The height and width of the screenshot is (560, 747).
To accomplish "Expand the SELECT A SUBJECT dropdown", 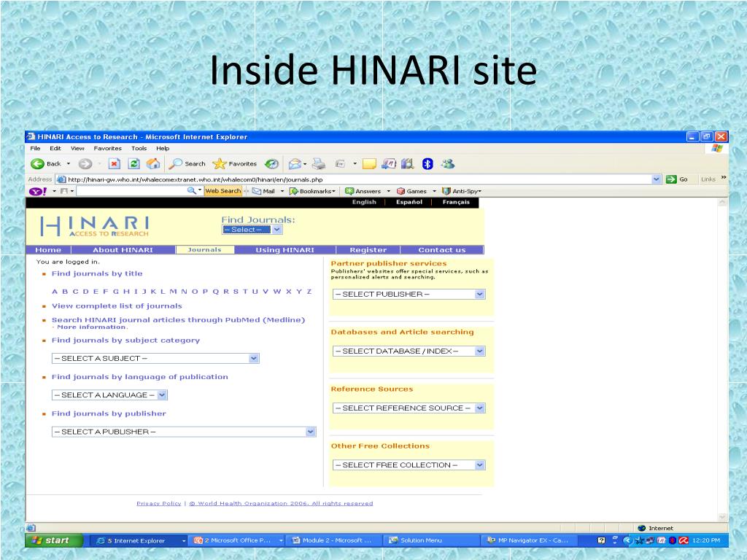I will [155, 358].
